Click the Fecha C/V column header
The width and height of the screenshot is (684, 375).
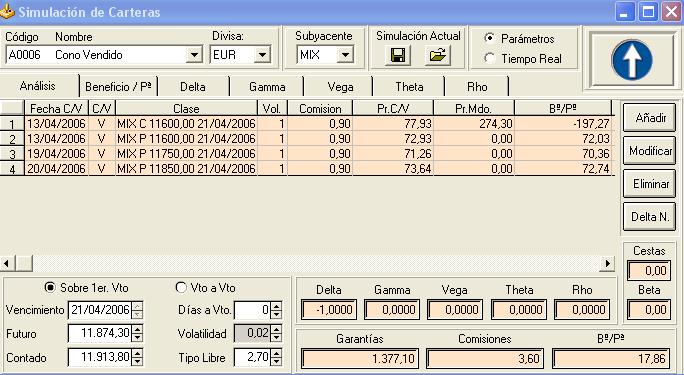(56, 109)
